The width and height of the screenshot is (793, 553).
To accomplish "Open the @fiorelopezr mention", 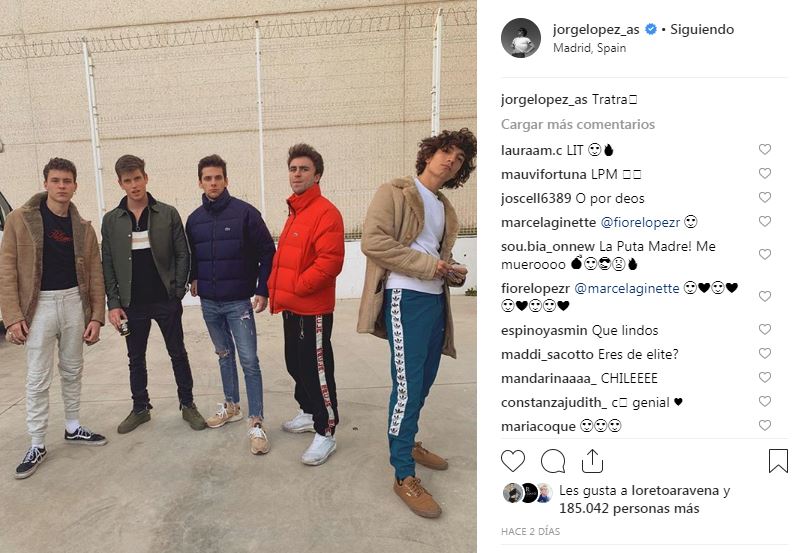I will point(640,223).
